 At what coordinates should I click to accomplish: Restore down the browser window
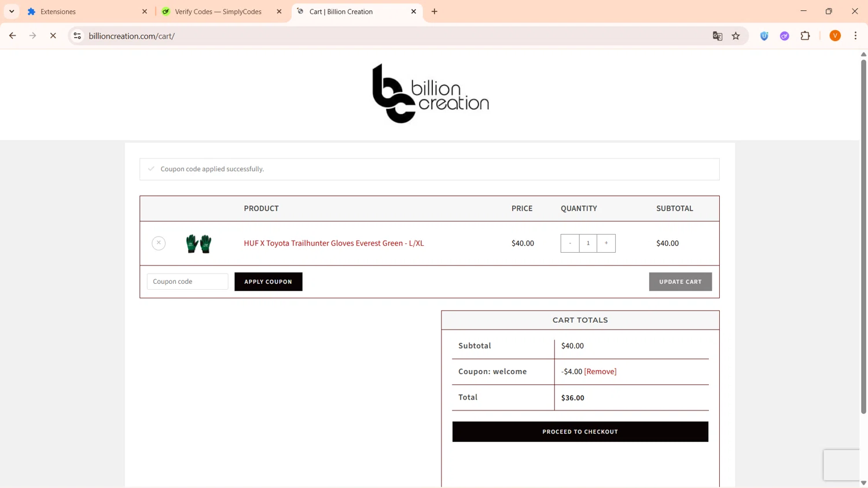pyautogui.click(x=829, y=11)
